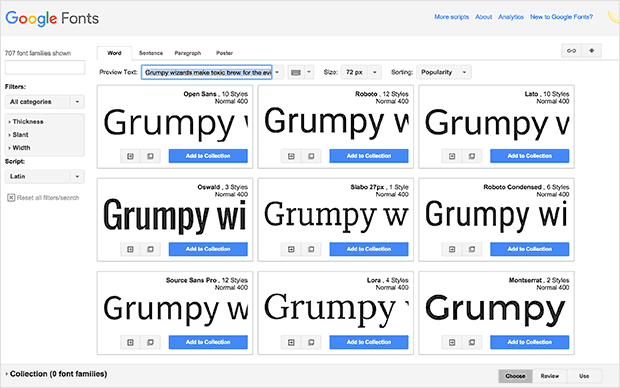The height and width of the screenshot is (388, 620).
Task: Select the Use step button
Action: tap(584, 376)
